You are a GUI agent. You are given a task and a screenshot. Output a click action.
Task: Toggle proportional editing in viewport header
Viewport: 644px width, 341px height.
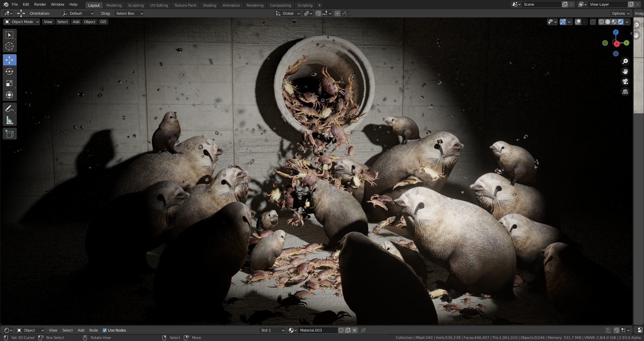point(337,13)
